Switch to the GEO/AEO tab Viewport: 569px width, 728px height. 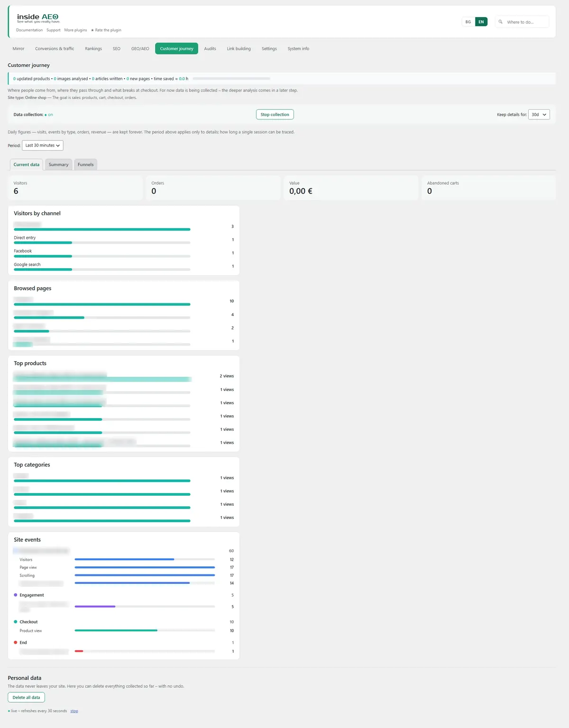click(x=140, y=49)
